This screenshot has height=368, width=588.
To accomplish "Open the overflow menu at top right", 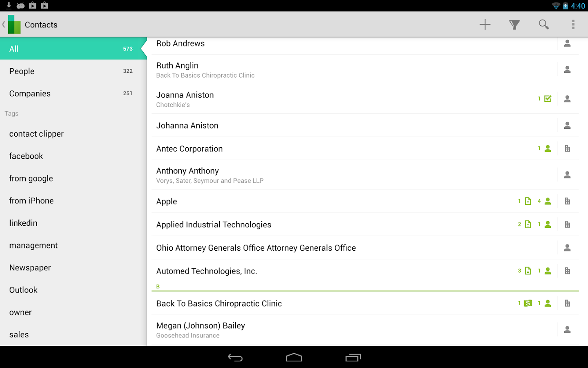I will coord(573,25).
